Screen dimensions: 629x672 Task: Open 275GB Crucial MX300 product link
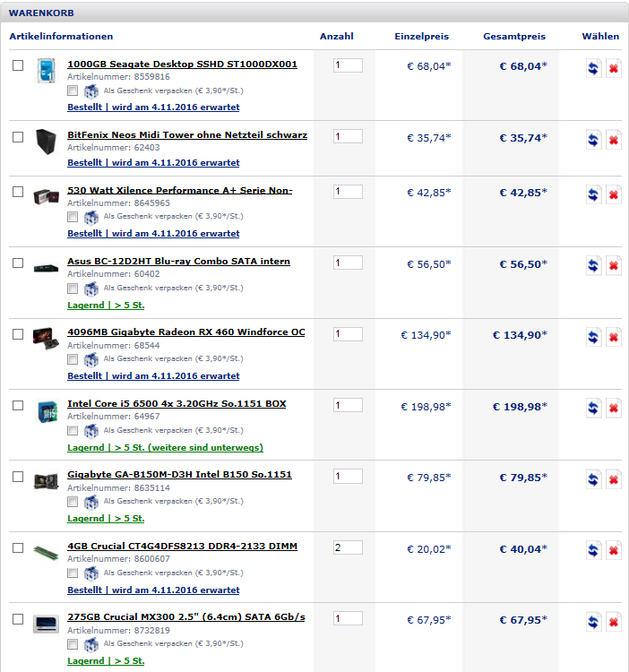coord(186,617)
